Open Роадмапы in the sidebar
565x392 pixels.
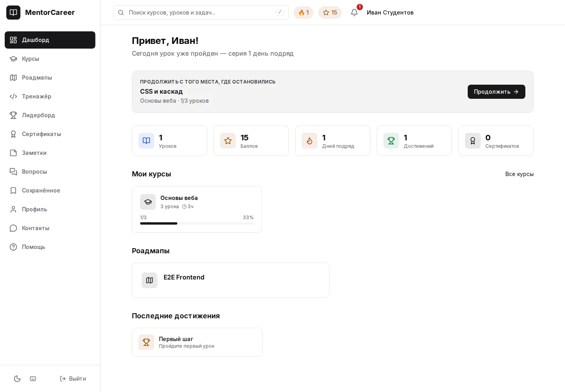(50, 78)
